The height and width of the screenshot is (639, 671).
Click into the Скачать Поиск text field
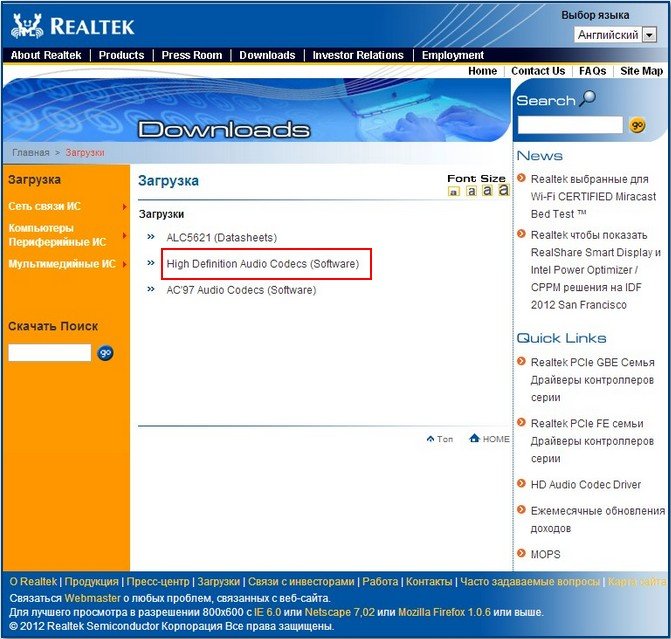point(50,353)
